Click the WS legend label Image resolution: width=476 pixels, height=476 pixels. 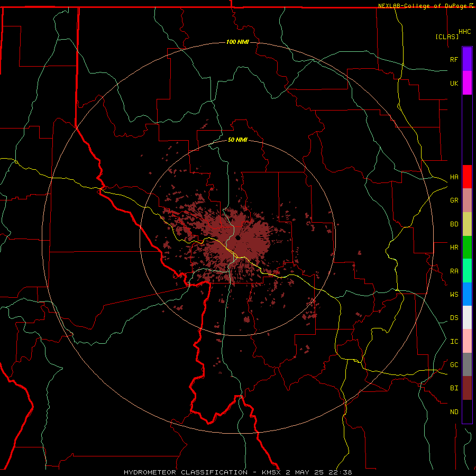coord(454,294)
